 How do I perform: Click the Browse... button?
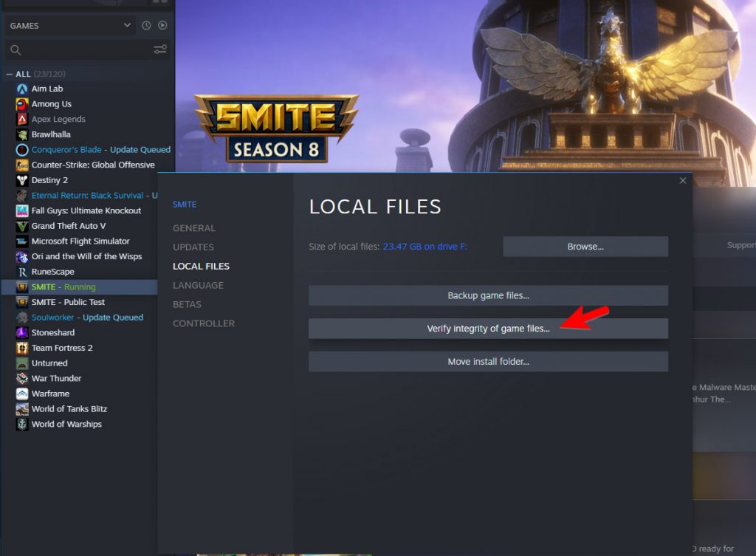pyautogui.click(x=585, y=247)
